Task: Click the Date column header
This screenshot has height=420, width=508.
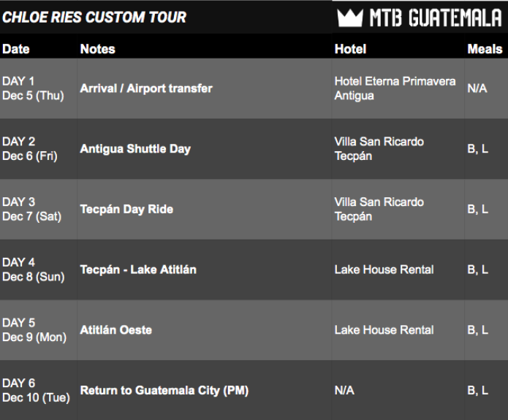Action: click(16, 49)
